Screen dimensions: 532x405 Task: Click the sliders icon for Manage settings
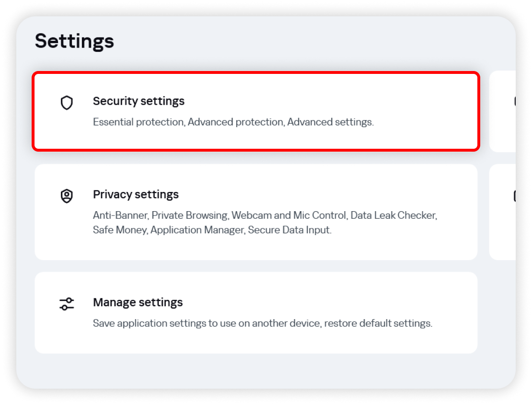pyautogui.click(x=67, y=304)
